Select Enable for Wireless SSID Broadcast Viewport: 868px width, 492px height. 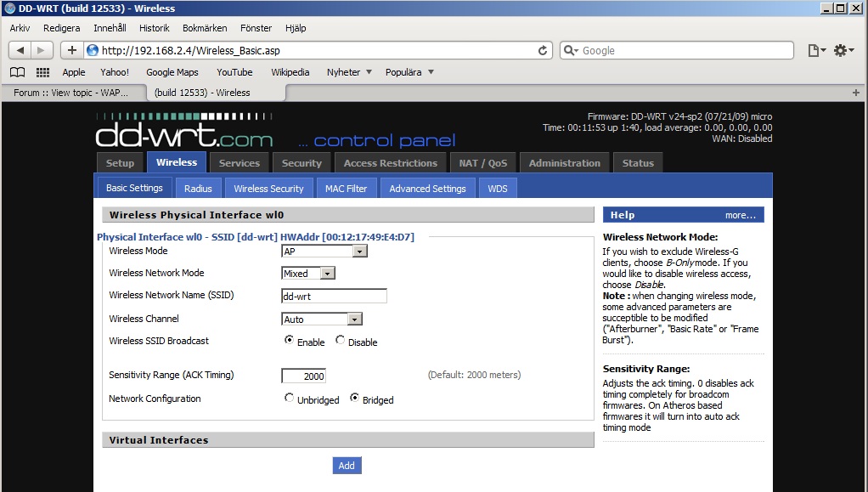point(289,340)
